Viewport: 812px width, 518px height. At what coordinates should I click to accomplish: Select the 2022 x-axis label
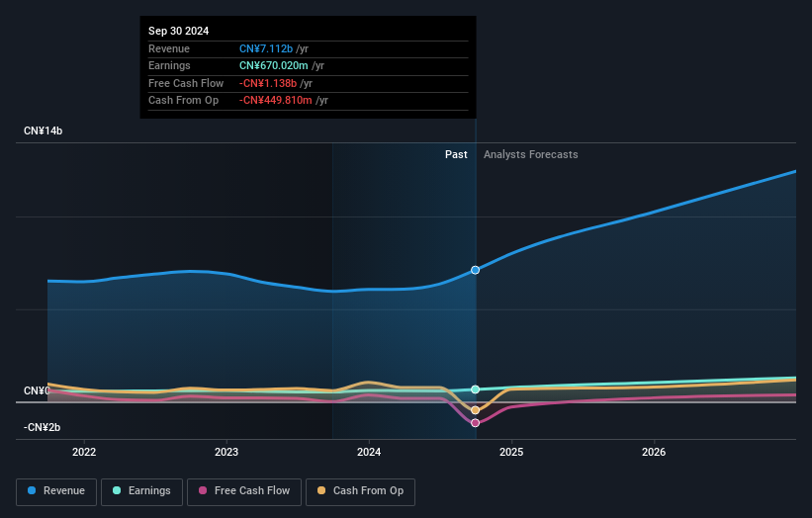coord(84,453)
